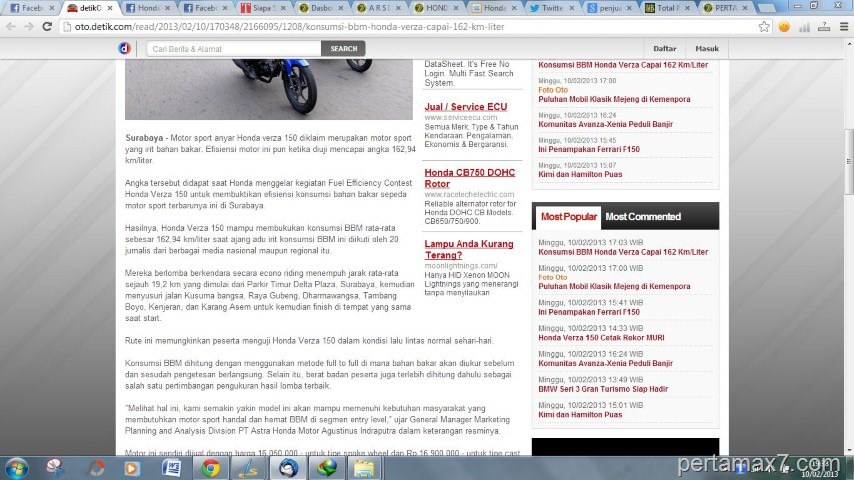Screen dimensions: 854x480
Task: Click the Daftar link
Action: [x=664, y=48]
